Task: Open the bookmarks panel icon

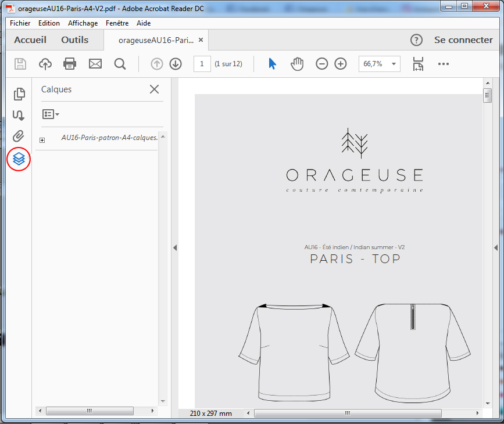Action: point(19,115)
